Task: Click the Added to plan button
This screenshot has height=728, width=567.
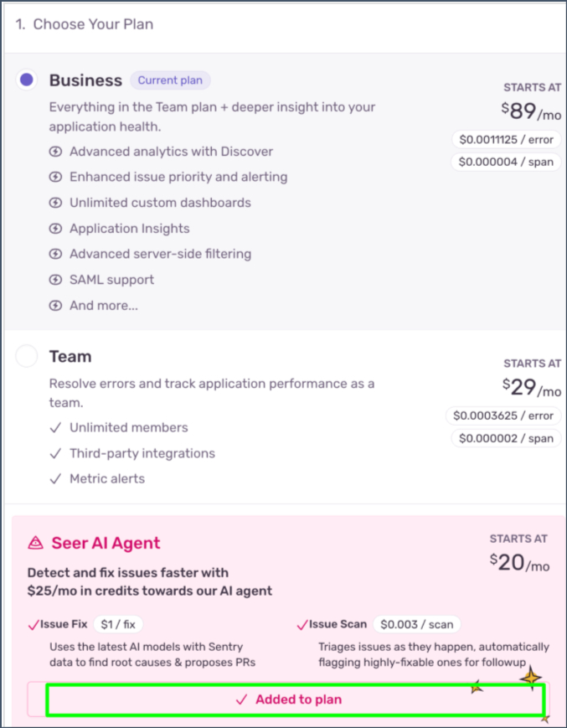Action: pos(289,700)
